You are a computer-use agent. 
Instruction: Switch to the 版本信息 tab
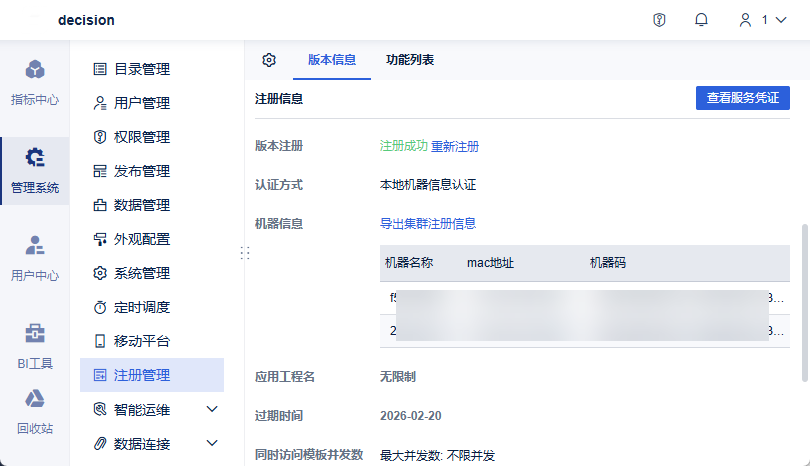(331, 60)
